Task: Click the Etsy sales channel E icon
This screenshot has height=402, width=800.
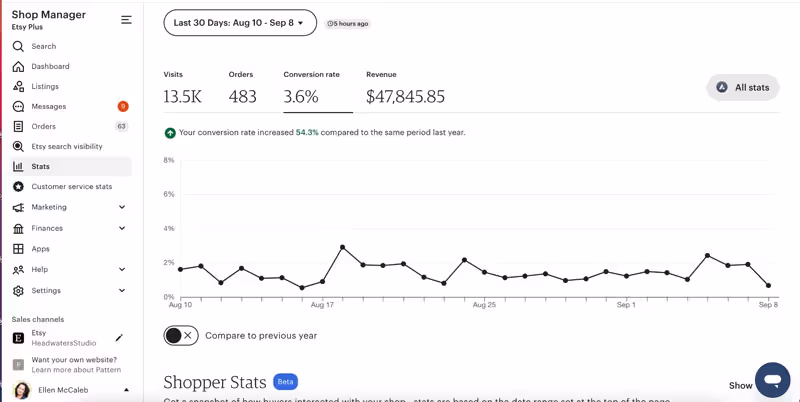Action: [x=18, y=338]
